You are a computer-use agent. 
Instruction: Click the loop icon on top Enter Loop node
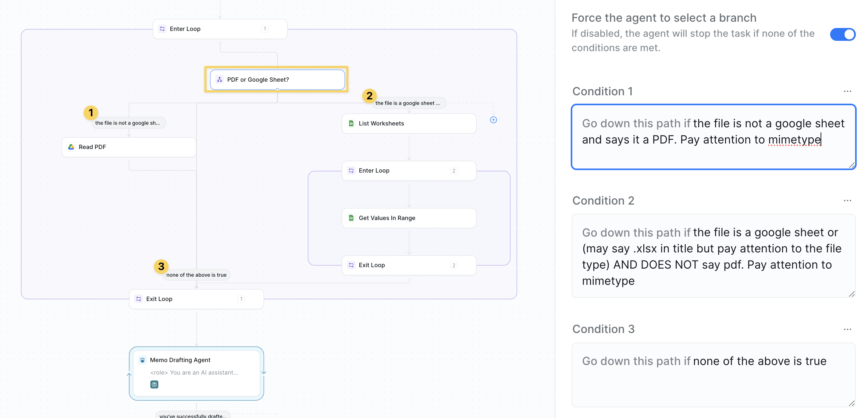click(x=162, y=29)
